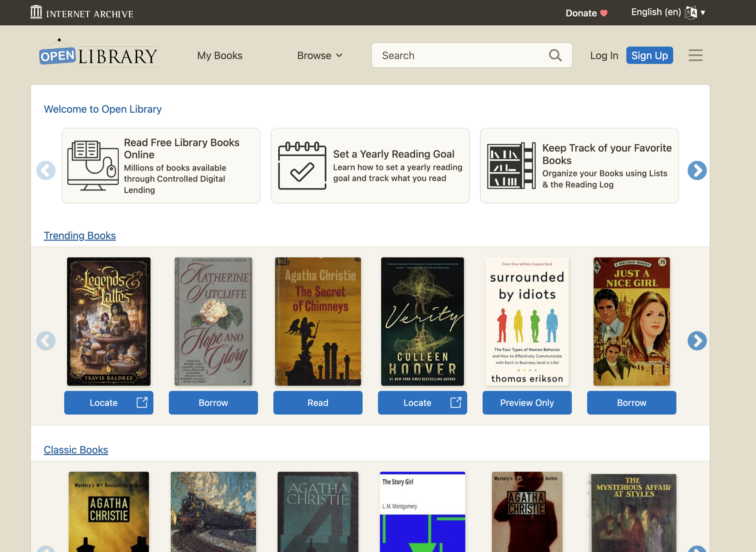Click the computer book reading icon

[93, 166]
